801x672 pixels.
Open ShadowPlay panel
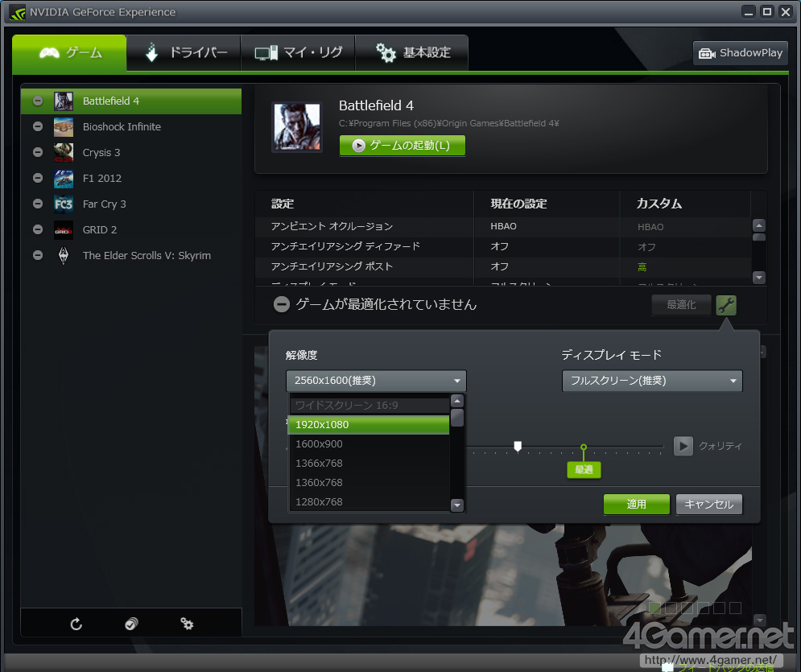tap(740, 53)
